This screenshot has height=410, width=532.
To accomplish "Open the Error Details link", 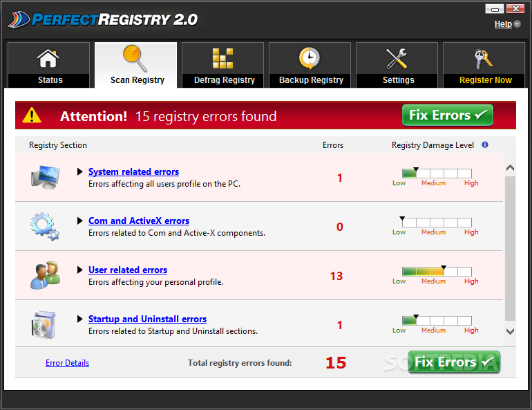I will [68, 363].
